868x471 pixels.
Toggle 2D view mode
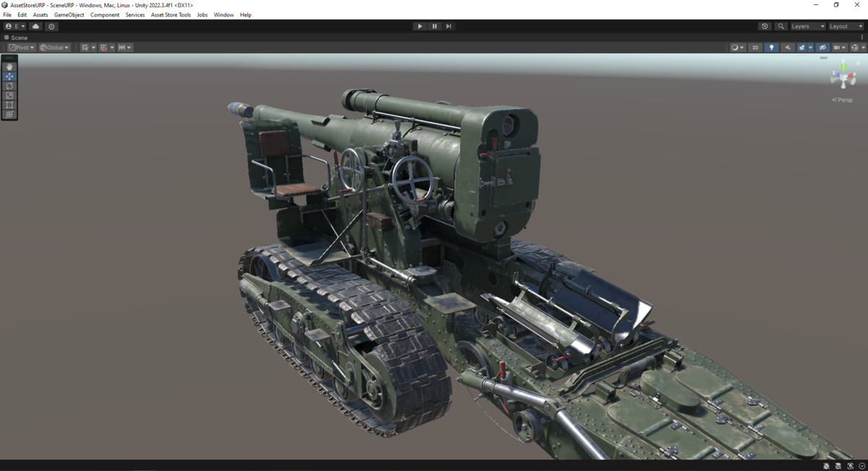(754, 46)
